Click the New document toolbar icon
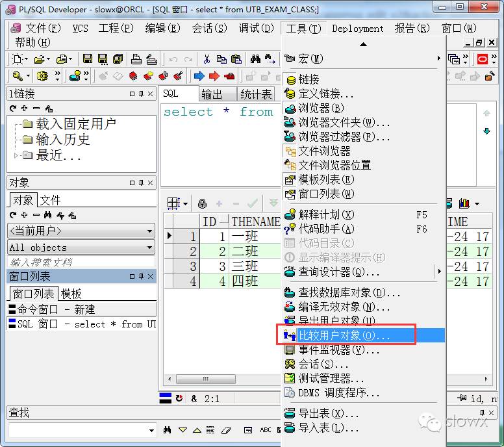 pos(17,59)
